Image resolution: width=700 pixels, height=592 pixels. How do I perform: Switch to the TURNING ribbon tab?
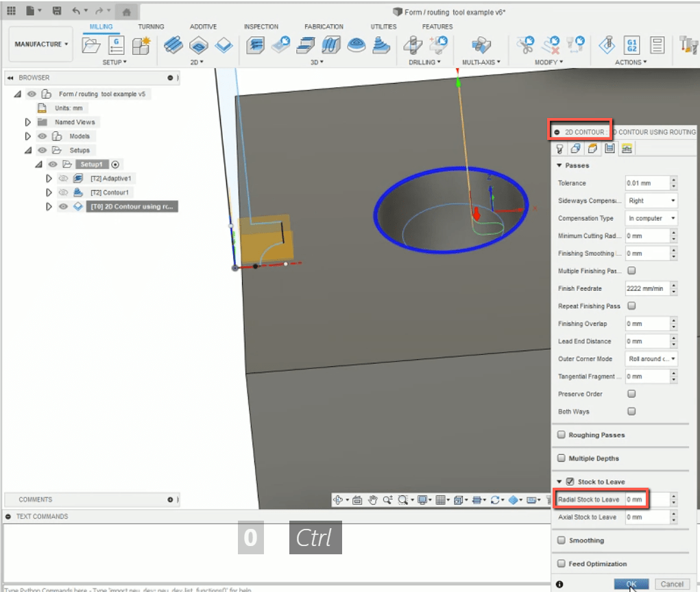152,26
